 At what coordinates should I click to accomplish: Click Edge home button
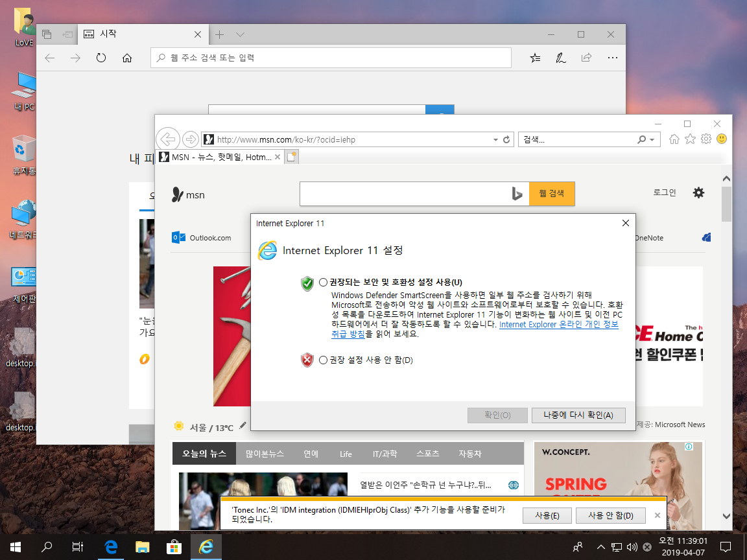point(126,58)
